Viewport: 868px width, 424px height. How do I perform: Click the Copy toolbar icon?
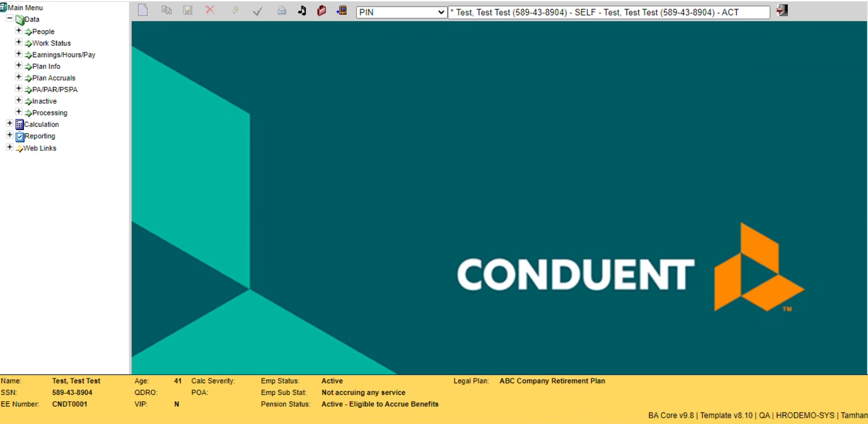166,10
